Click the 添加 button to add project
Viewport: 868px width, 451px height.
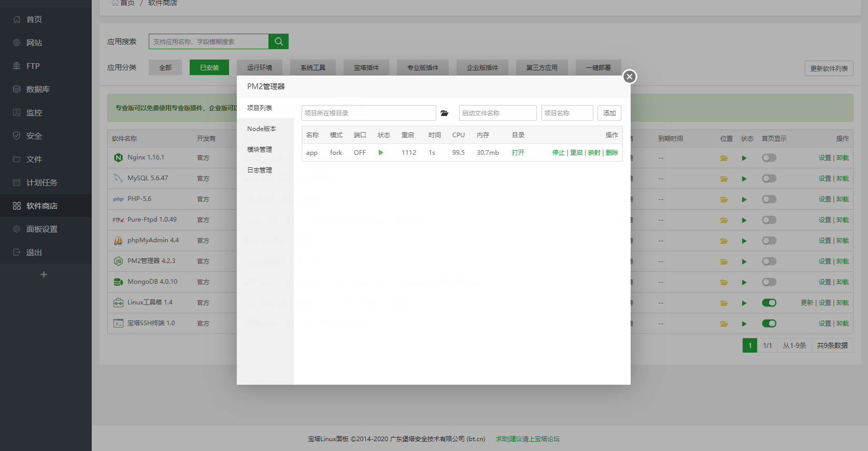click(609, 113)
